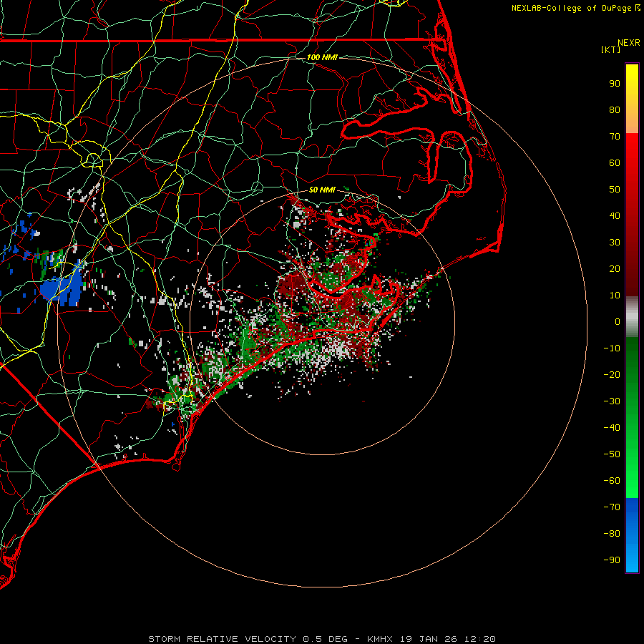Click the 10 knot scale value
The height and width of the screenshot is (644, 644).
pyautogui.click(x=615, y=296)
